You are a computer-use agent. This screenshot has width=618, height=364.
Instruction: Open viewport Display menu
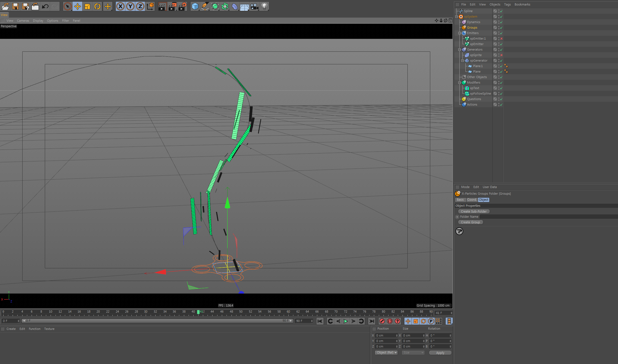(x=38, y=21)
